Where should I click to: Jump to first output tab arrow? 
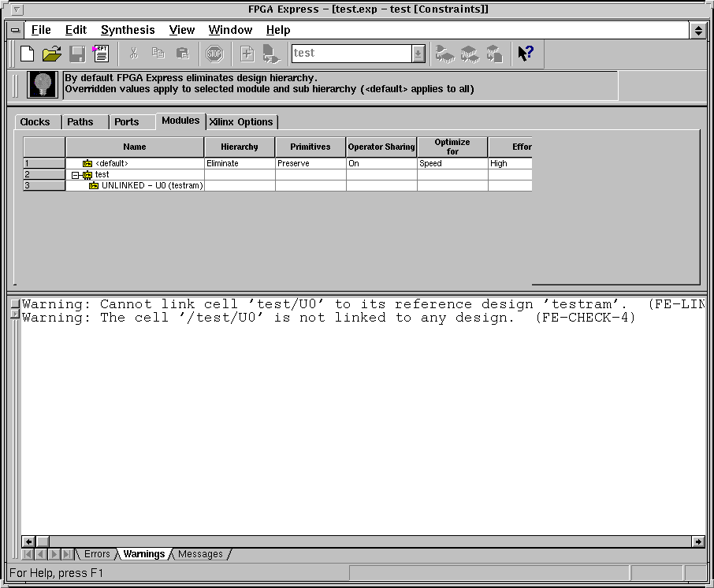point(28,554)
